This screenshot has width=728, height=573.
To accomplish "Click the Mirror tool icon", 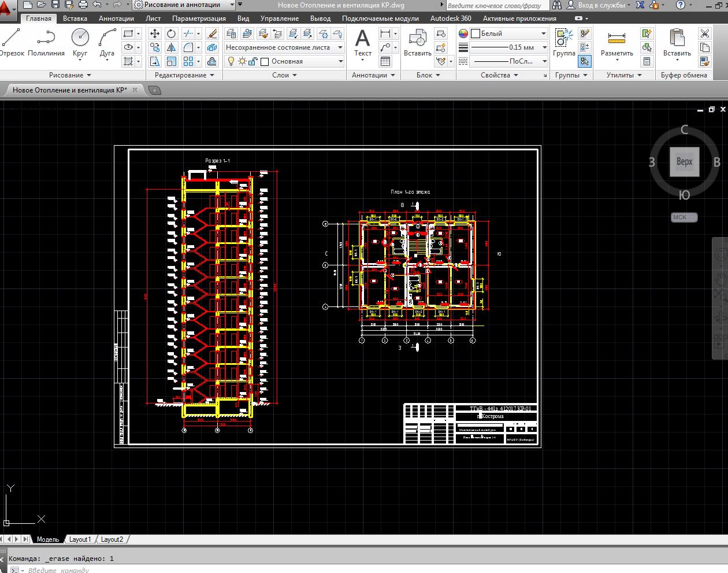I will 172,47.
